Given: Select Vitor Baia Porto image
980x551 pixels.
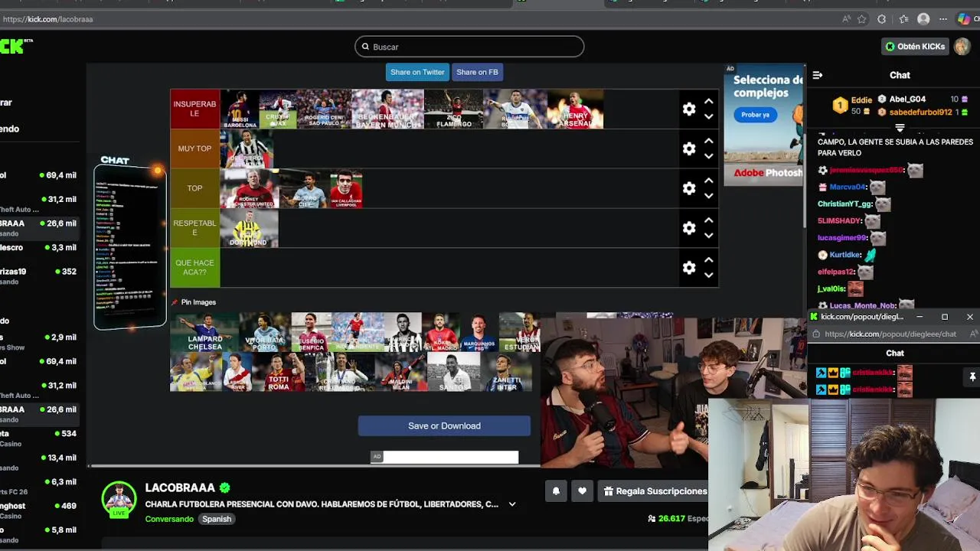Looking at the screenshot, I should 265,332.
